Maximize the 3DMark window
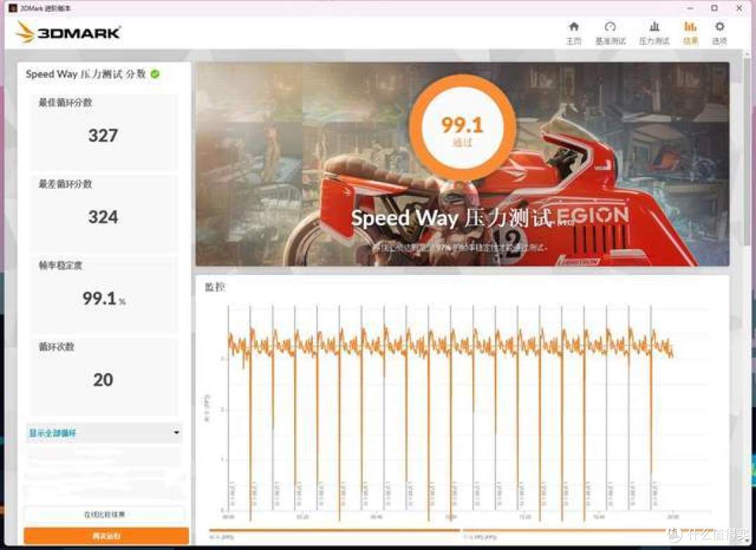756x550 pixels. pyautogui.click(x=715, y=8)
